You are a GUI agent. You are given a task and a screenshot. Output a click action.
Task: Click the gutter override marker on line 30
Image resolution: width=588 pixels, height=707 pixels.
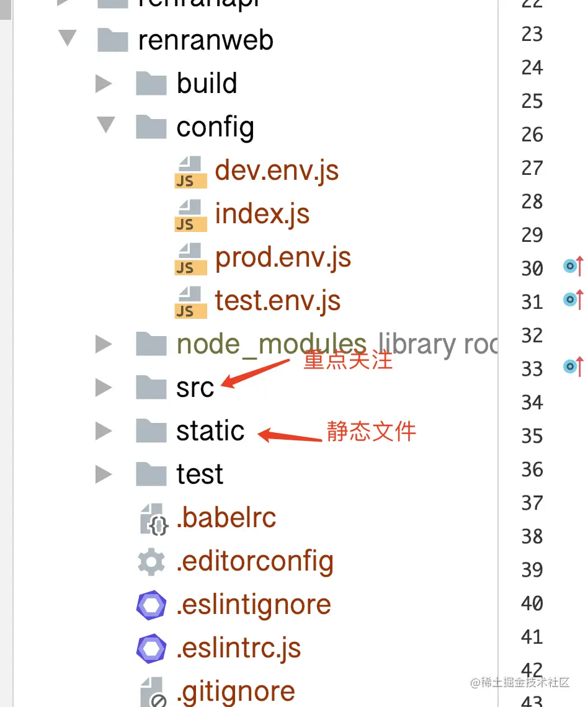pos(572,267)
